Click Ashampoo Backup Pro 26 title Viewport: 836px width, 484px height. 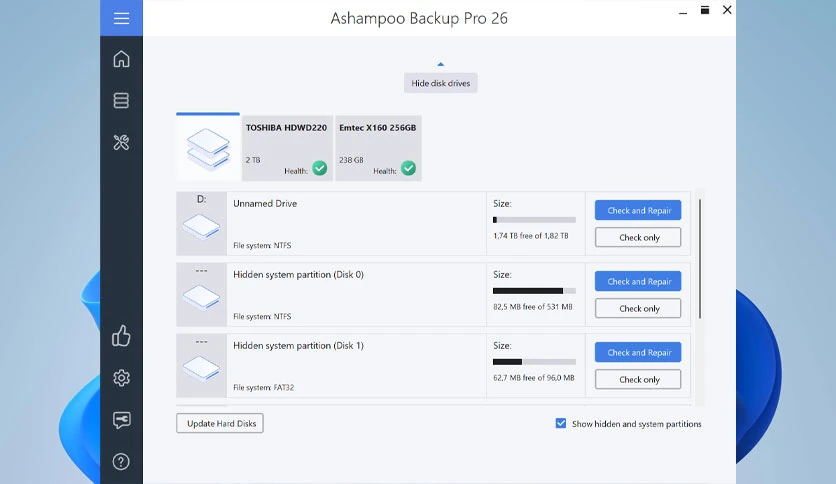[419, 18]
